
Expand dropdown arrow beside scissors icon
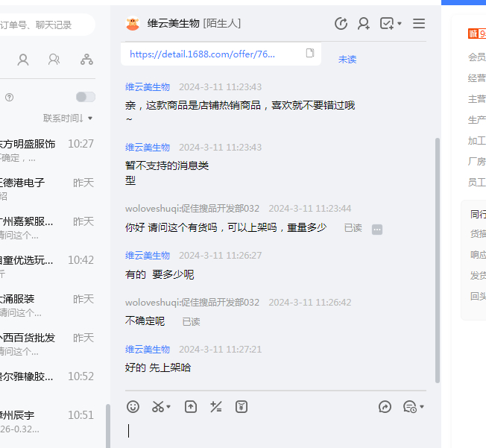[x=169, y=407]
